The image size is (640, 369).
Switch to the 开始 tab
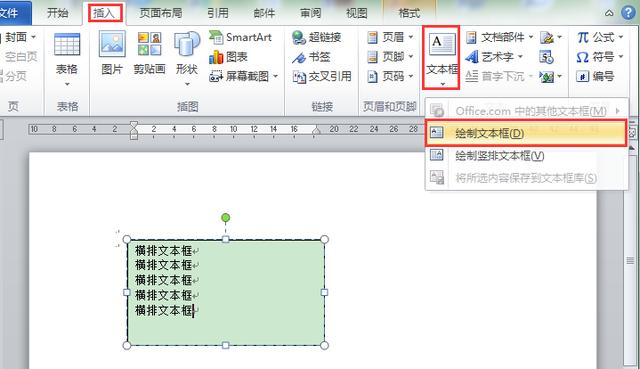58,13
